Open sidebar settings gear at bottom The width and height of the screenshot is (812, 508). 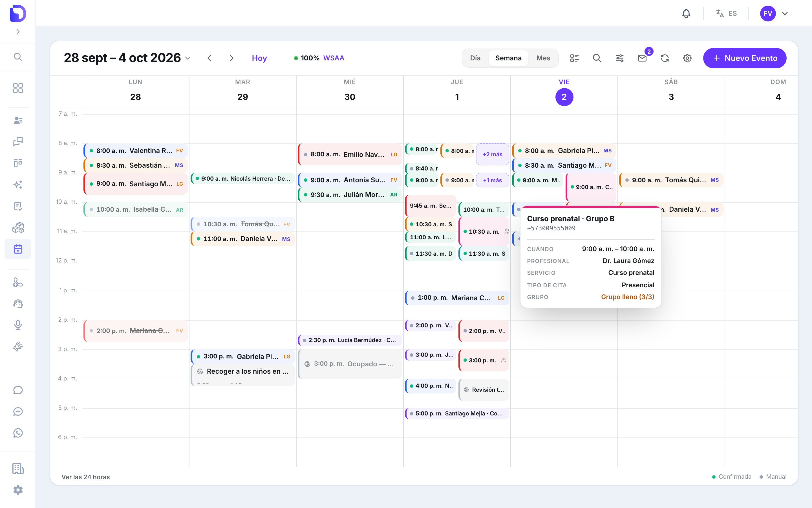[x=18, y=490]
